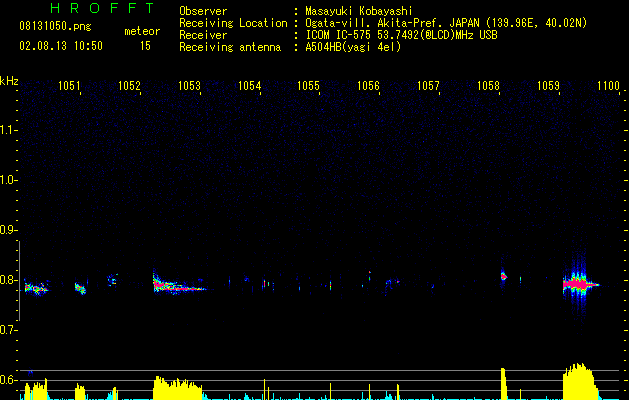Click observer name Masayuki Kobayashi
This screenshot has width=629, height=400.
pyautogui.click(x=359, y=11)
